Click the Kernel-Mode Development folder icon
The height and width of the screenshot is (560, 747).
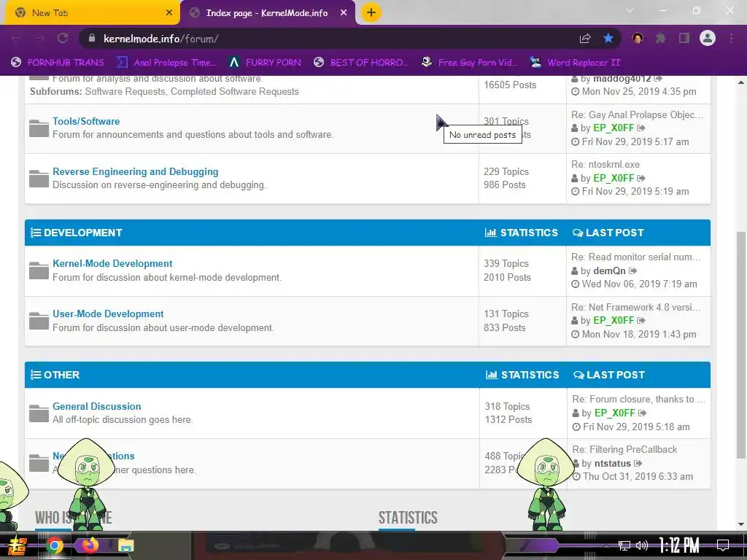pos(39,271)
